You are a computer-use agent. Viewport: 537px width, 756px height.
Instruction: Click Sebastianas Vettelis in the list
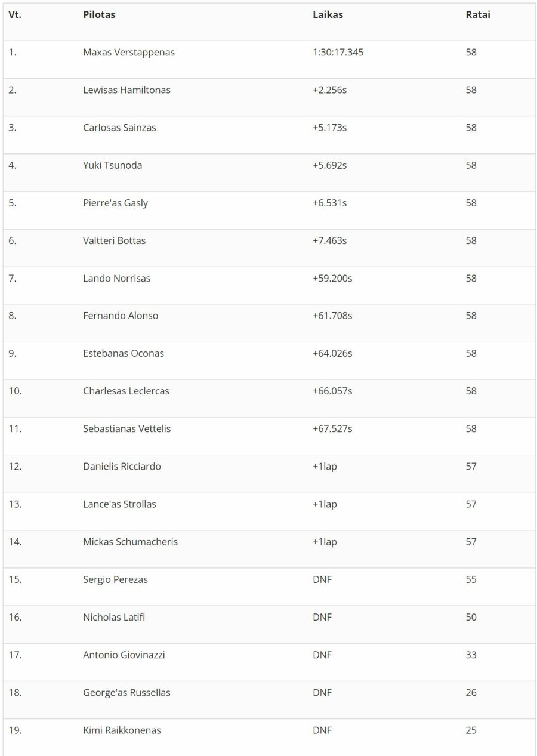[x=126, y=428]
